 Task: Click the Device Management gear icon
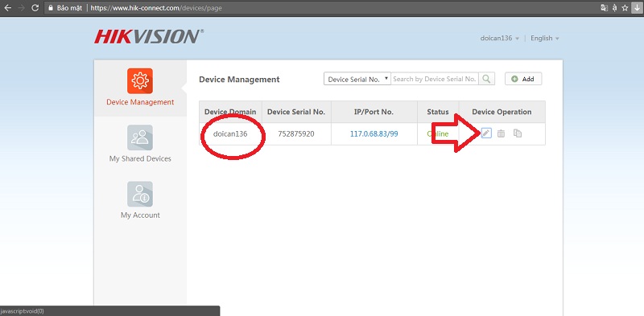[x=140, y=81]
